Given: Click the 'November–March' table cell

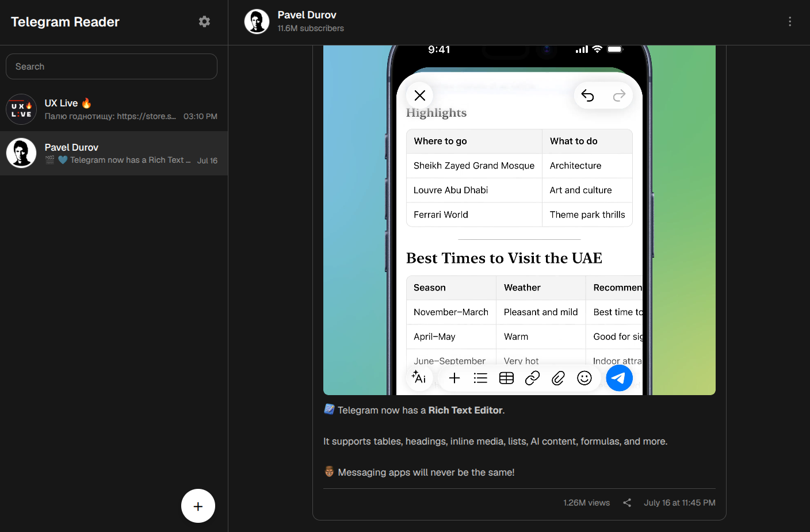Looking at the screenshot, I should click(x=451, y=312).
